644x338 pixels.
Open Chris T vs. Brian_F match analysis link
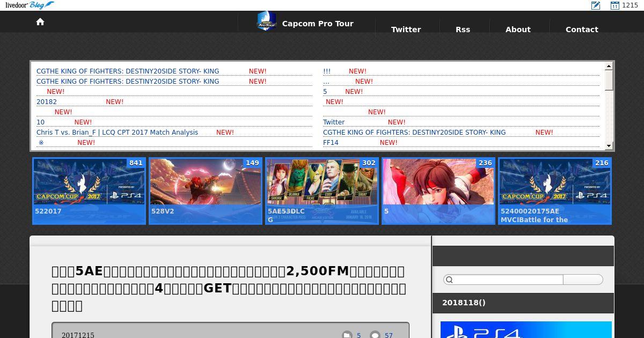pos(117,132)
